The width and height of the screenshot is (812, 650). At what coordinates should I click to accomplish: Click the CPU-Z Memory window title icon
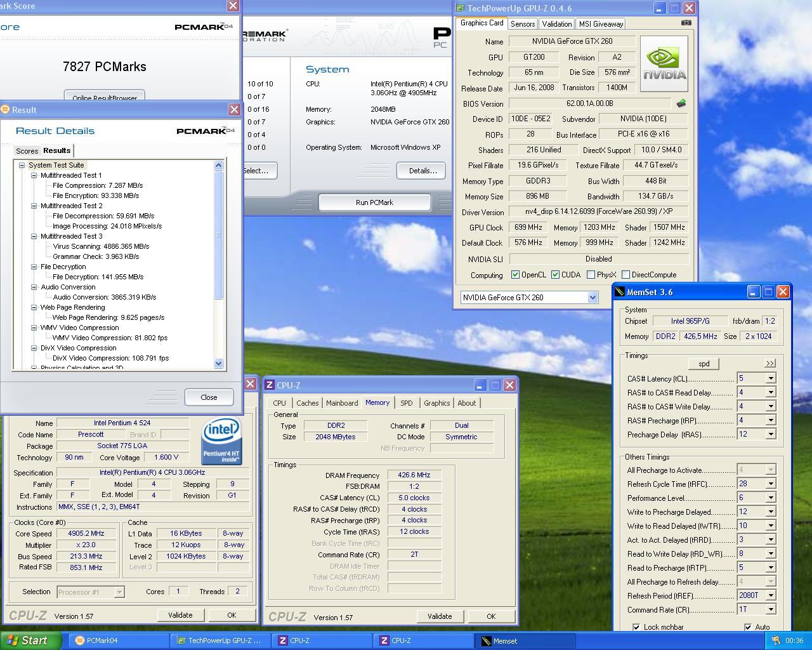270,385
